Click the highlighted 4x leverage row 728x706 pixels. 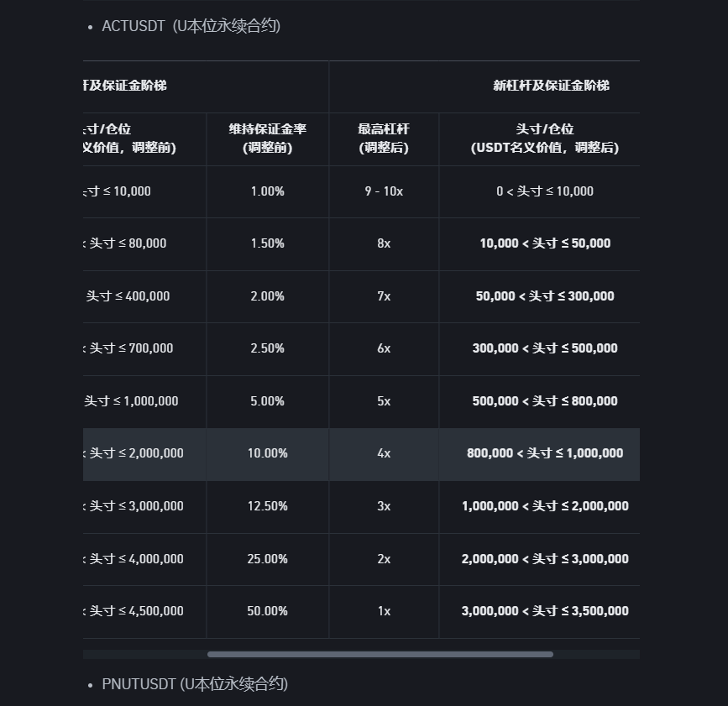point(384,453)
